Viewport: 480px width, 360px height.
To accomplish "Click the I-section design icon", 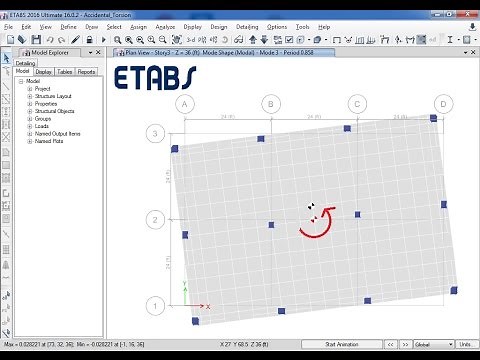I will tap(450, 40).
